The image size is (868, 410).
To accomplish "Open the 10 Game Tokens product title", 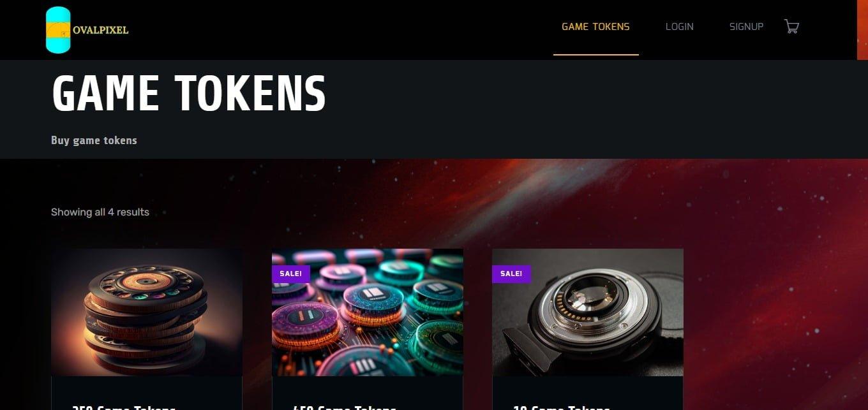I will (x=562, y=407).
